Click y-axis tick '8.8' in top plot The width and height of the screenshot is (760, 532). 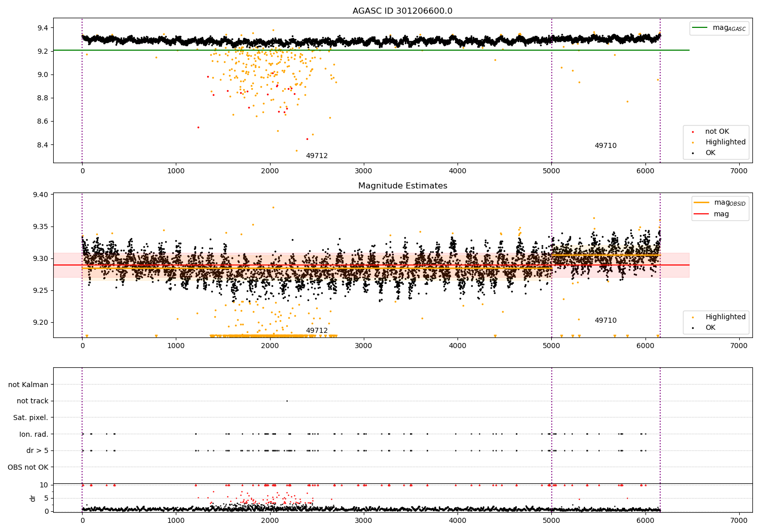(x=43, y=98)
